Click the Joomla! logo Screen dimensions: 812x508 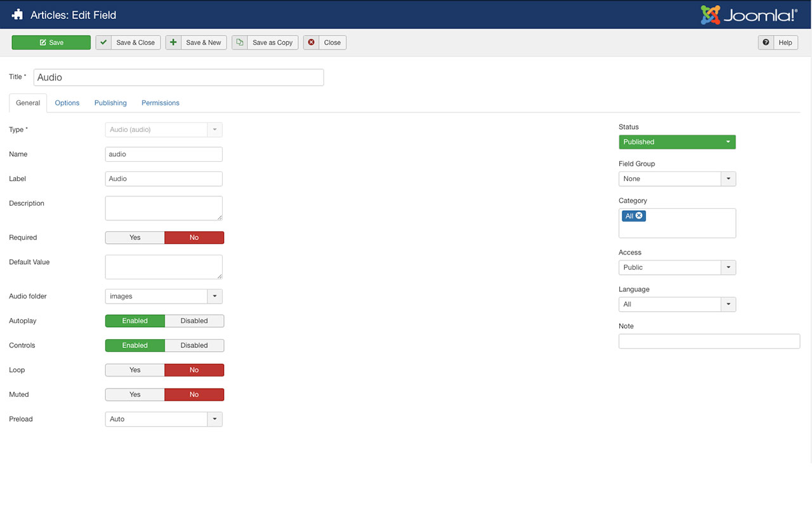749,15
